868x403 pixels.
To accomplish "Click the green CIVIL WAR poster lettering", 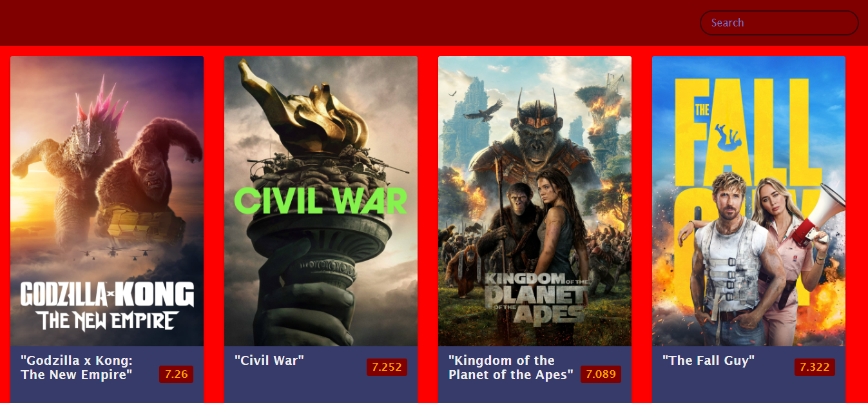I will 320,201.
